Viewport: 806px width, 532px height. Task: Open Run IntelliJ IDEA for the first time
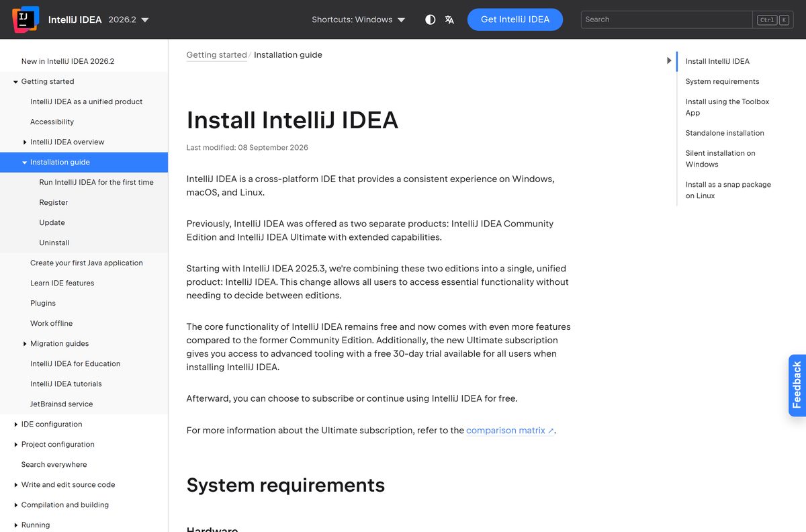(x=96, y=182)
